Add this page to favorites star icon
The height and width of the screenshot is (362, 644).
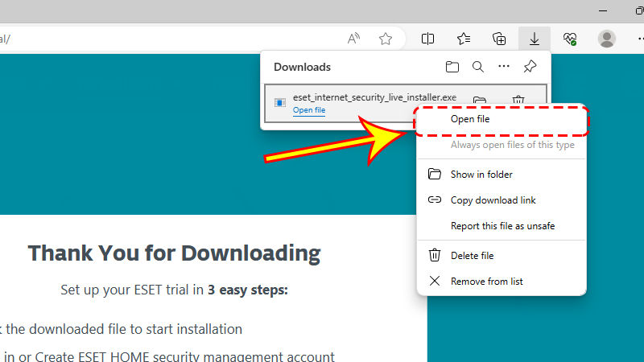pyautogui.click(x=386, y=39)
